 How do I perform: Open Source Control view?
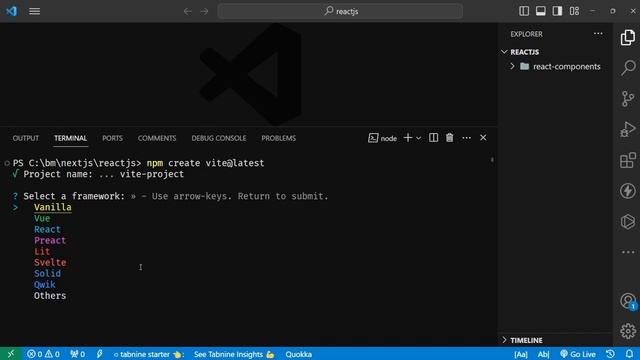pos(628,99)
